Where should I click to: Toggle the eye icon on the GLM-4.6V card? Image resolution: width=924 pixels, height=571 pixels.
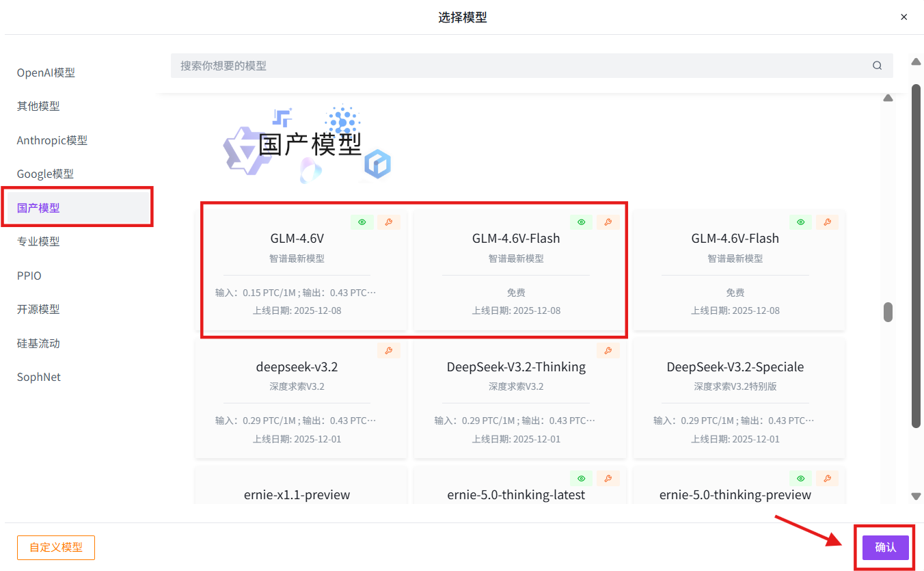pos(362,222)
